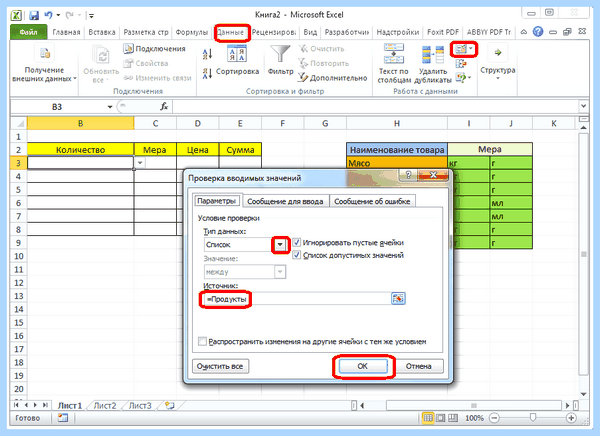600x436 pixels.
Task: Click the insert new worksheet icon
Action: pyautogui.click(x=169, y=405)
